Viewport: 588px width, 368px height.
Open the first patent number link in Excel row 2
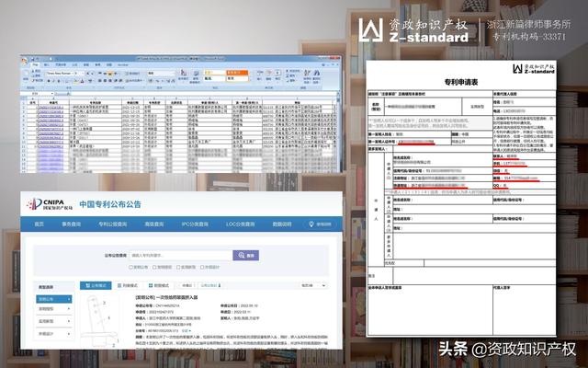(51, 107)
